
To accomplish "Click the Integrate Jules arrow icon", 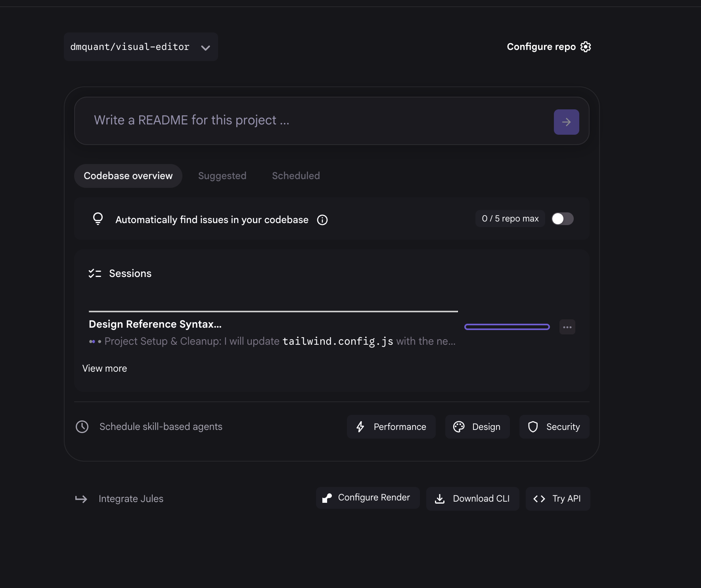I will tap(81, 499).
